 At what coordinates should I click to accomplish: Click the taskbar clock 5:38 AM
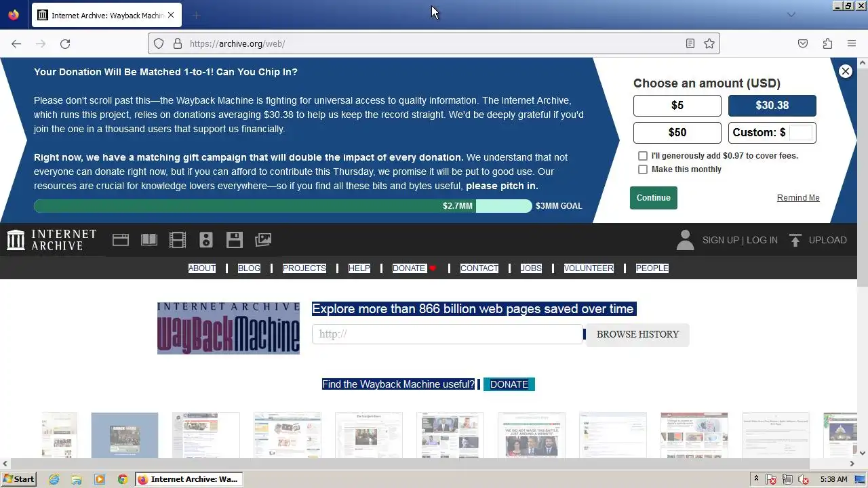point(833,479)
